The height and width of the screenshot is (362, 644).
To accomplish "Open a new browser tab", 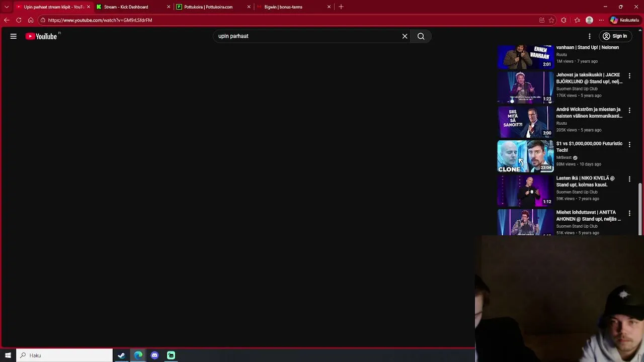I will pos(341,7).
